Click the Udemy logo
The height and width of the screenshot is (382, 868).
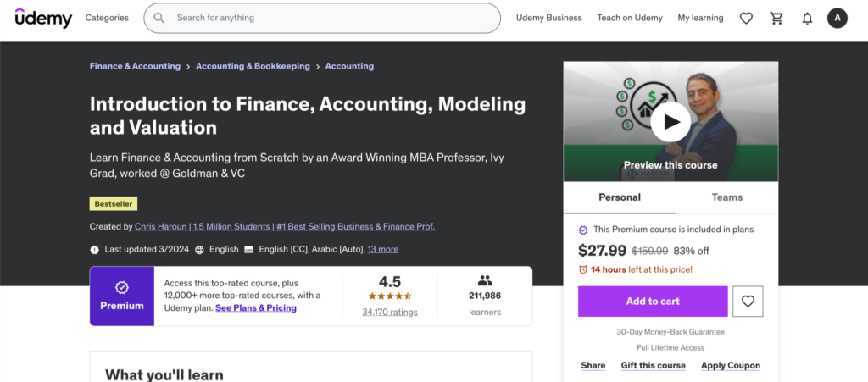coord(44,18)
